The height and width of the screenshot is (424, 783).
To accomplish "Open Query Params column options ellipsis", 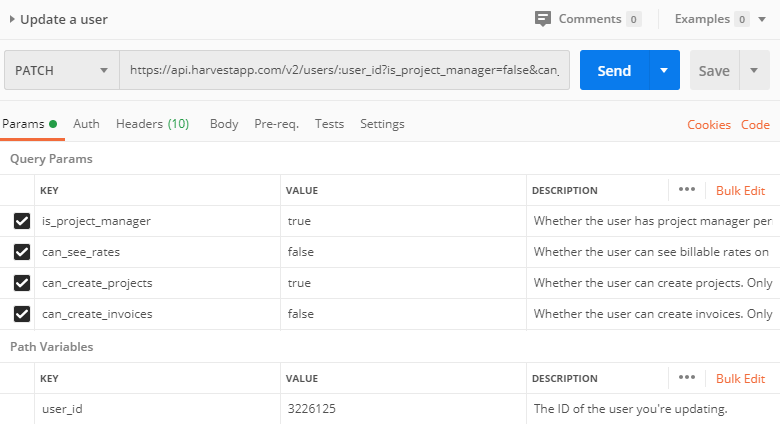I will pyautogui.click(x=687, y=190).
